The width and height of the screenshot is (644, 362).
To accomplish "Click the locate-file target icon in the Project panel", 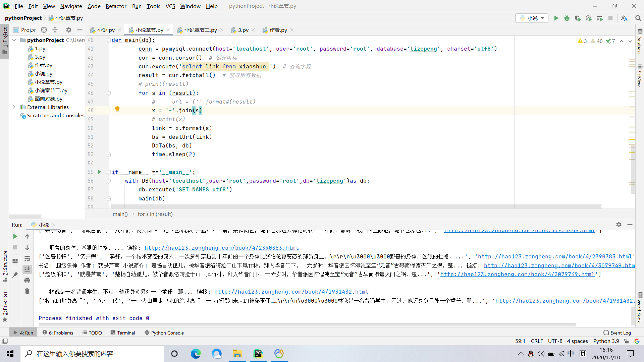I will pos(44,30).
